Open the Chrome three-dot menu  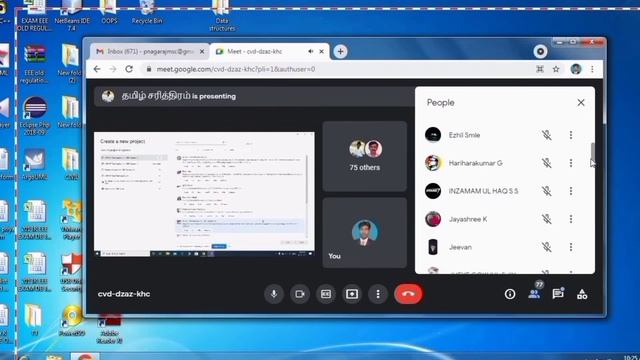tap(592, 69)
